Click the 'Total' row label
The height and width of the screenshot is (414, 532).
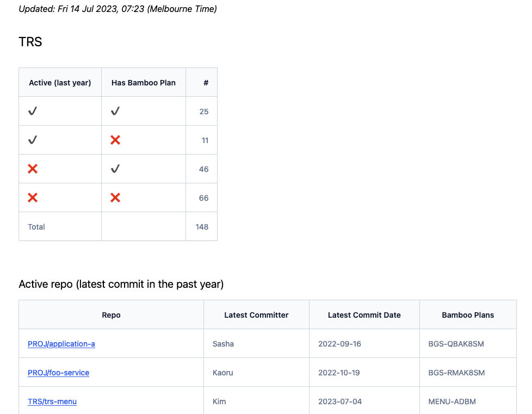point(36,227)
